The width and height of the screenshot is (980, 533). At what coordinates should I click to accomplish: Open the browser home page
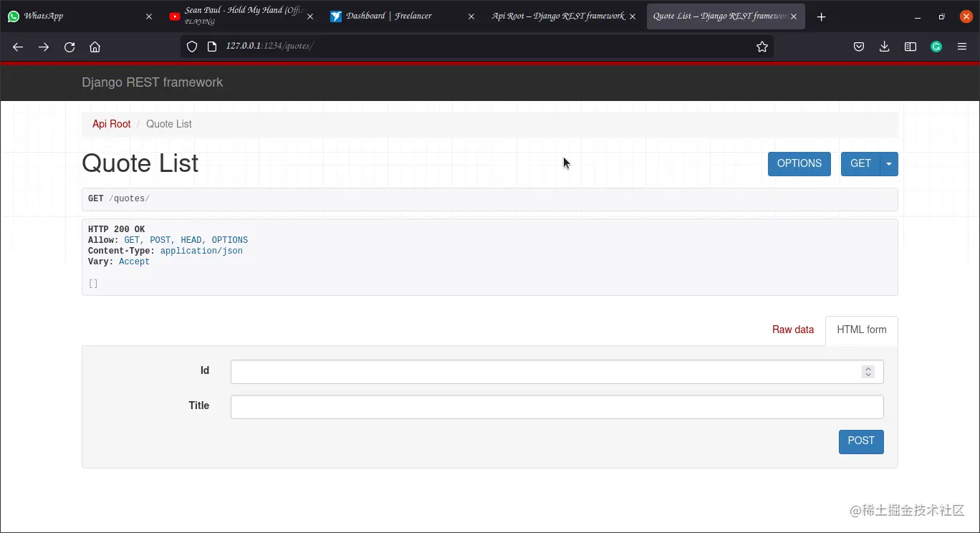[95, 47]
